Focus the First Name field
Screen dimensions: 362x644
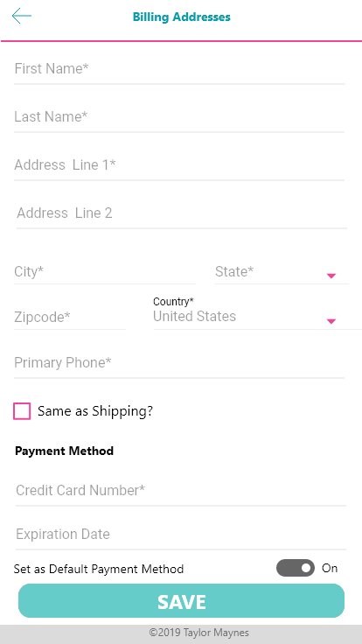179,69
